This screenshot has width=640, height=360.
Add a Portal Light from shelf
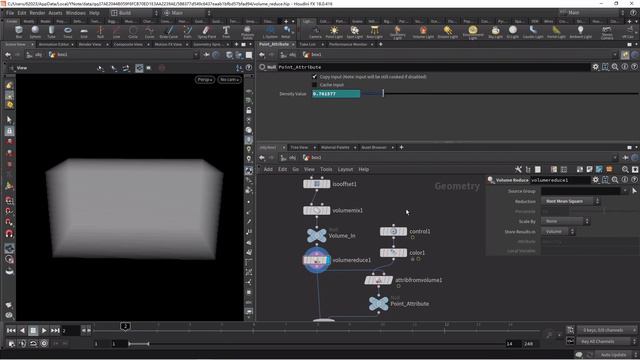556,31
